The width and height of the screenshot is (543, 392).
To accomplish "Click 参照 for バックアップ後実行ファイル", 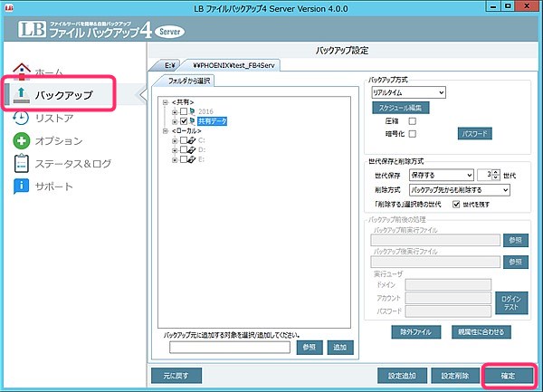I will point(516,262).
